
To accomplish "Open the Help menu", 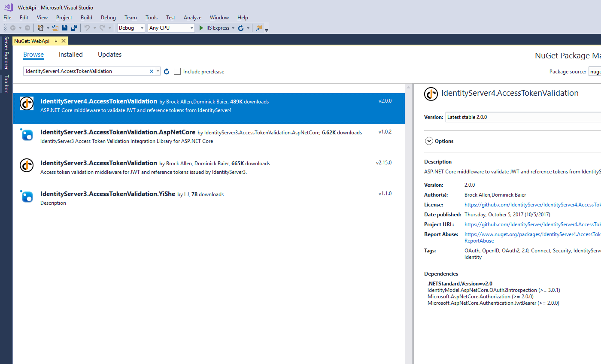I will tap(243, 18).
